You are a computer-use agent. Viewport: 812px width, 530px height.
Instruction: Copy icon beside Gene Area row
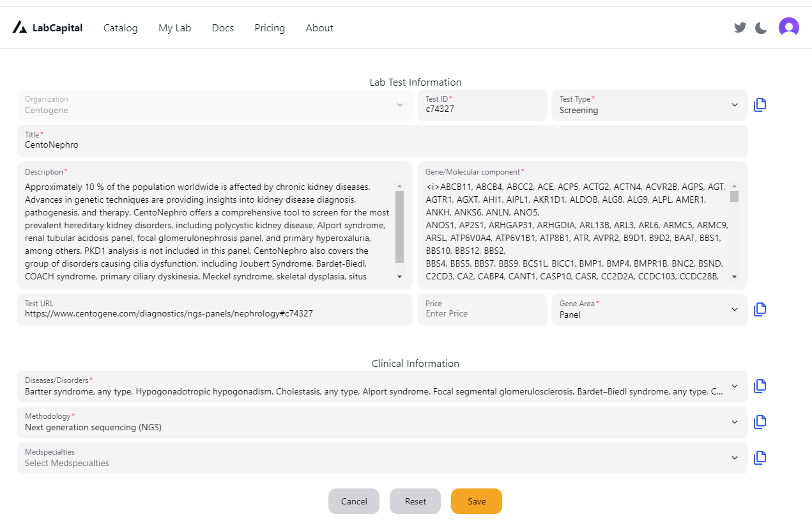pyautogui.click(x=760, y=309)
